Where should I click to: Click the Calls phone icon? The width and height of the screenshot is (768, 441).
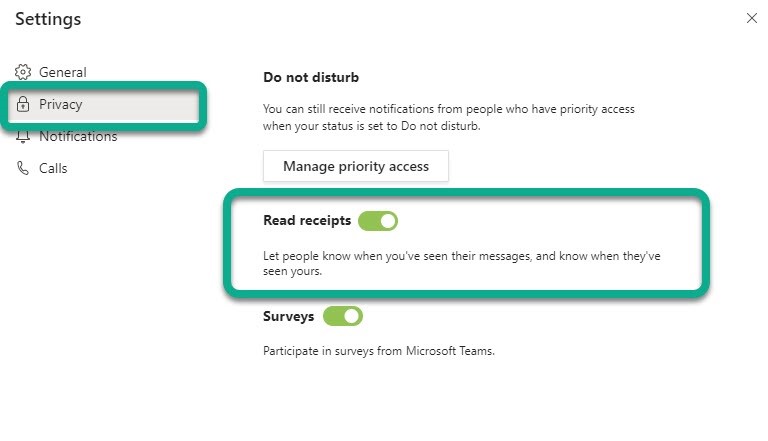[23, 168]
